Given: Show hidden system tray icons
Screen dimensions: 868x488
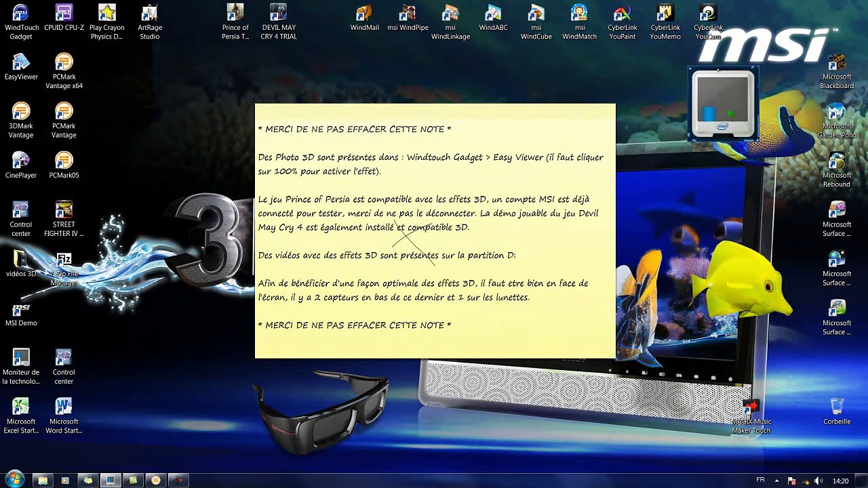Looking at the screenshot, I should pos(777,481).
